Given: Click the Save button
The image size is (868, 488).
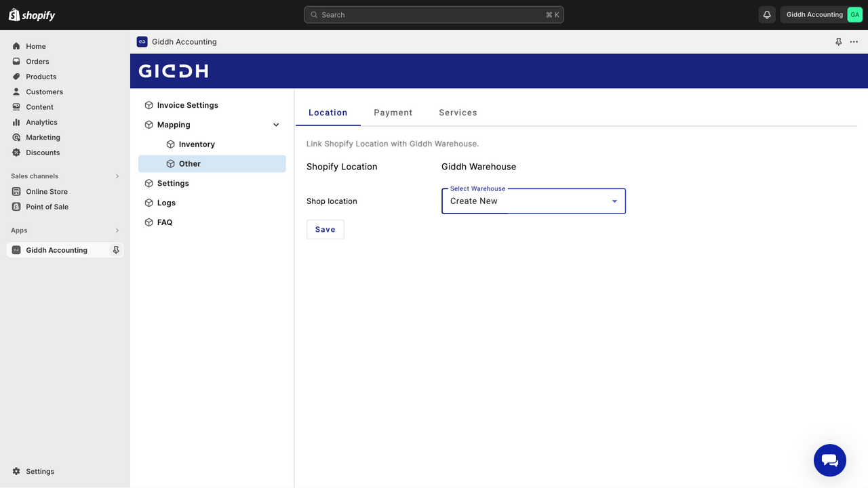Looking at the screenshot, I should (325, 229).
